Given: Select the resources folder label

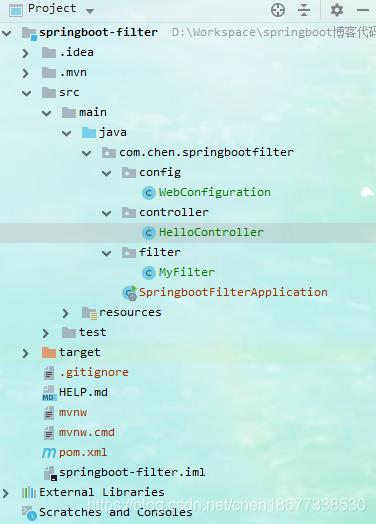Looking at the screenshot, I should click(x=130, y=312).
